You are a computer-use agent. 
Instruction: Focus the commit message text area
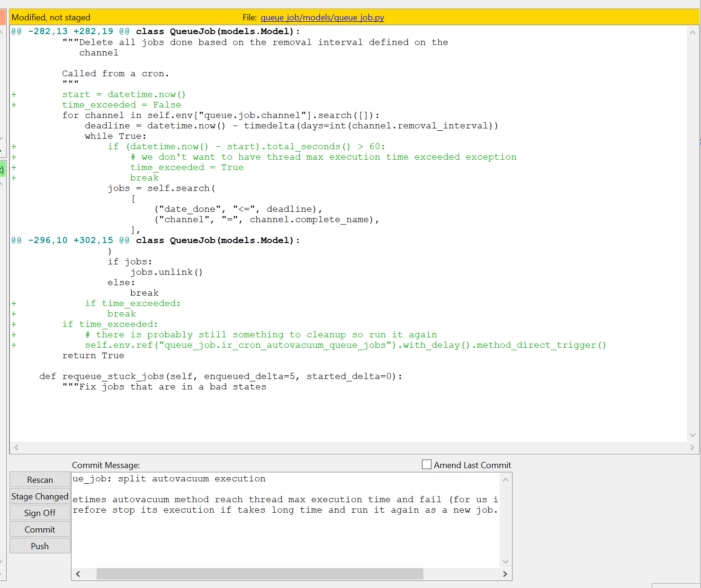click(x=284, y=535)
